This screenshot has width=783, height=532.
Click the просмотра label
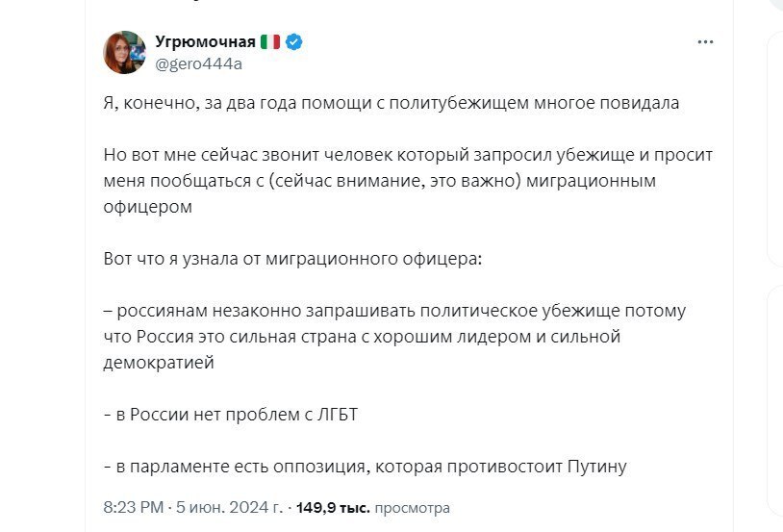coord(412,507)
